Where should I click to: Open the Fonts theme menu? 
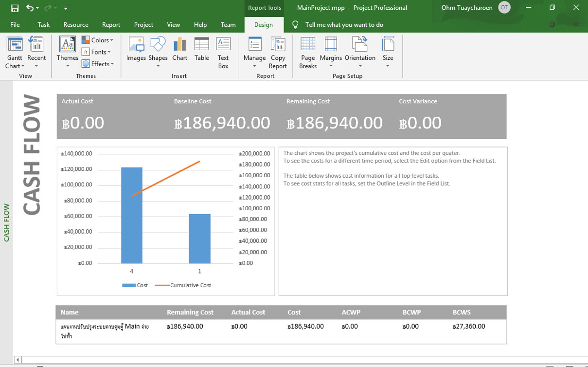97,52
